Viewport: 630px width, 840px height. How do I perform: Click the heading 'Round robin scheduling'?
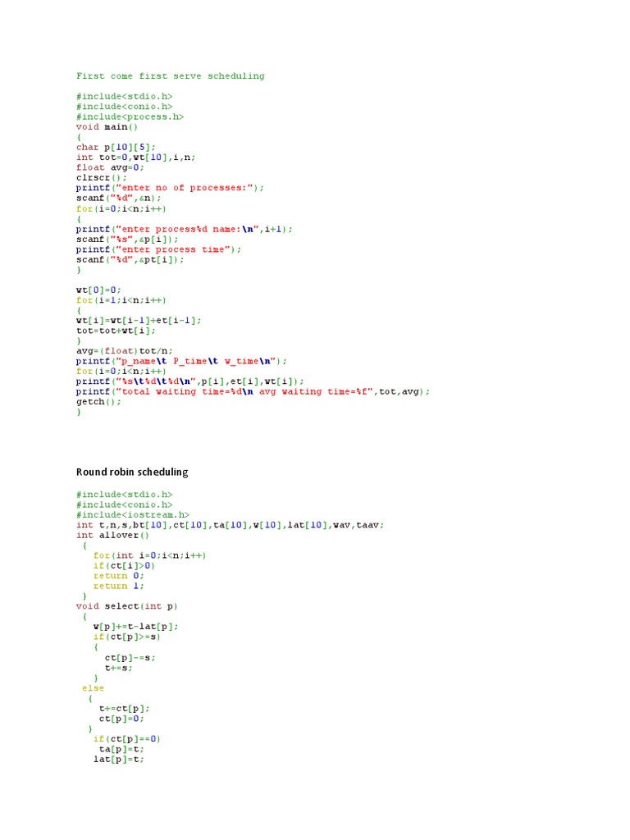click(x=132, y=472)
